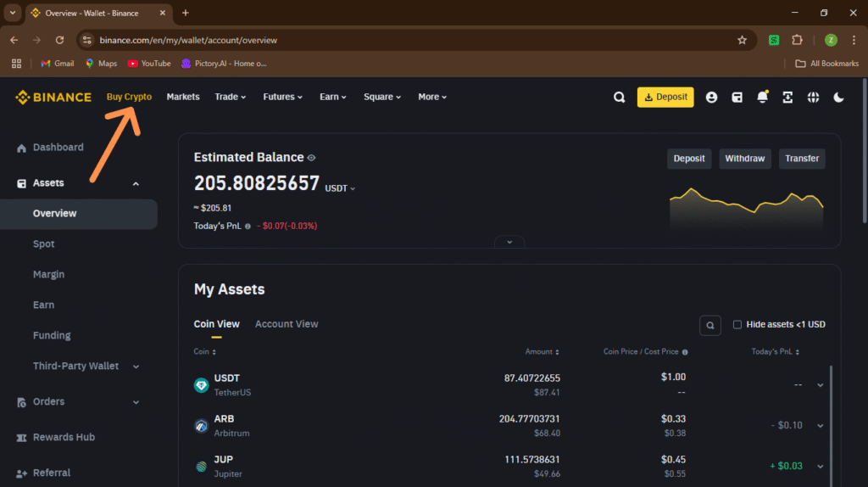Screen dimensions: 868x487
Task: Collapse the Assets sidebar section
Action: 136,183
